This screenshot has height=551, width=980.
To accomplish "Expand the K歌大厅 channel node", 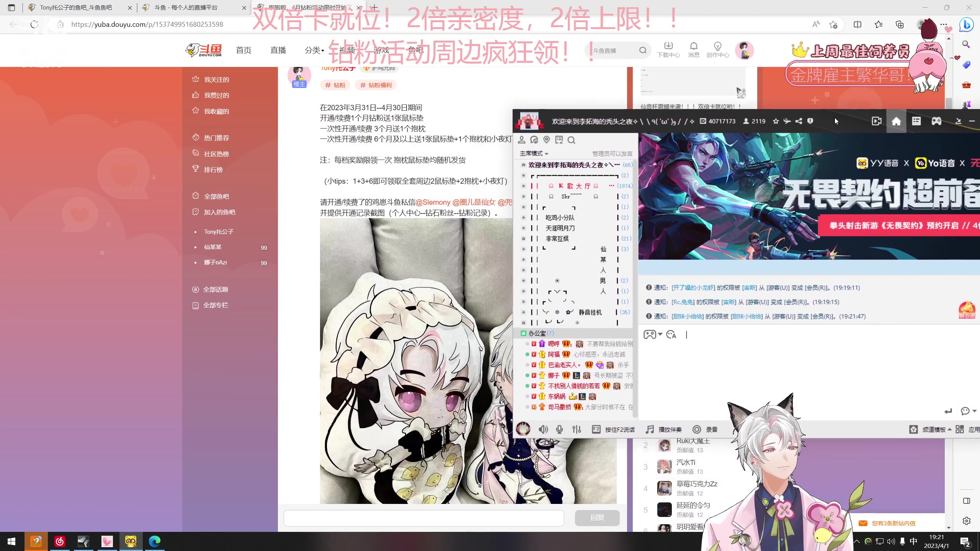I will click(523, 186).
